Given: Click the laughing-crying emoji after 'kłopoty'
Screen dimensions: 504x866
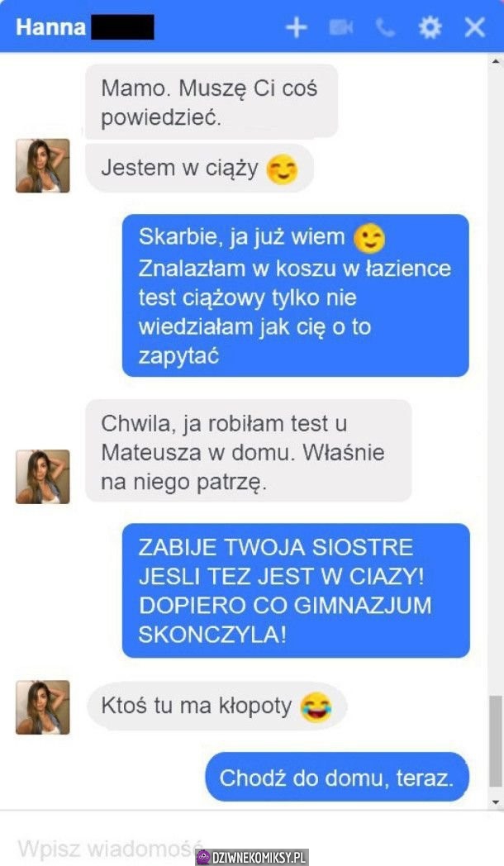Looking at the screenshot, I should [316, 707].
